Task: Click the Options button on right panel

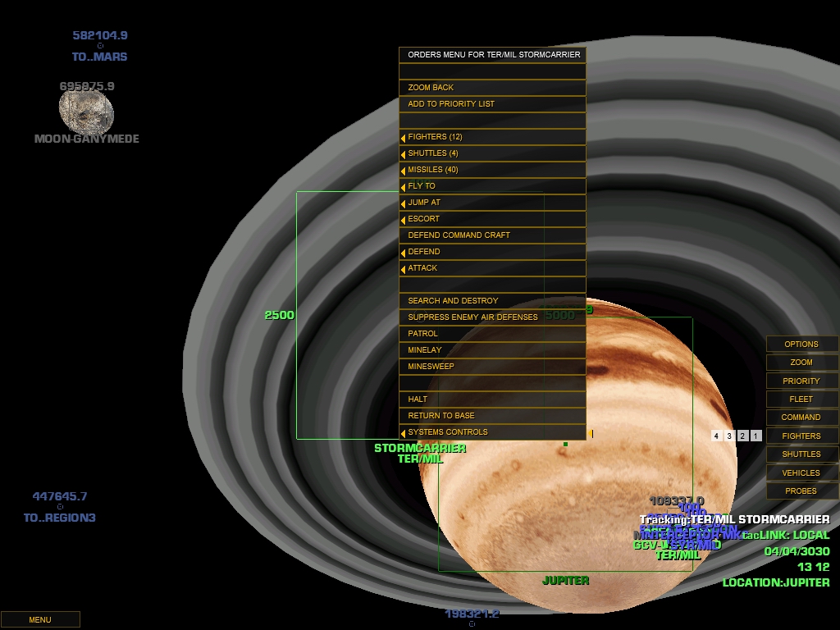Action: 801,344
